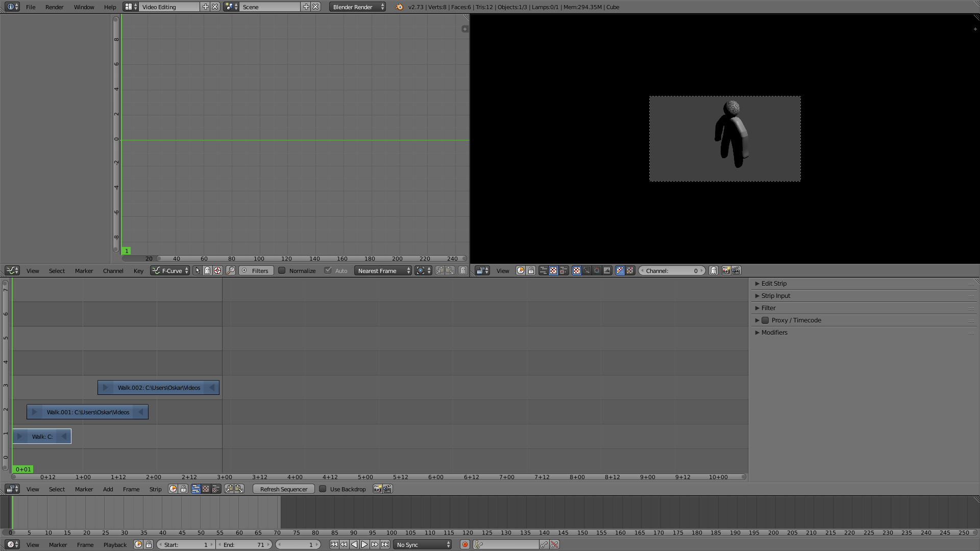Open the Render menu
The height and width of the screenshot is (551, 980).
(x=54, y=7)
